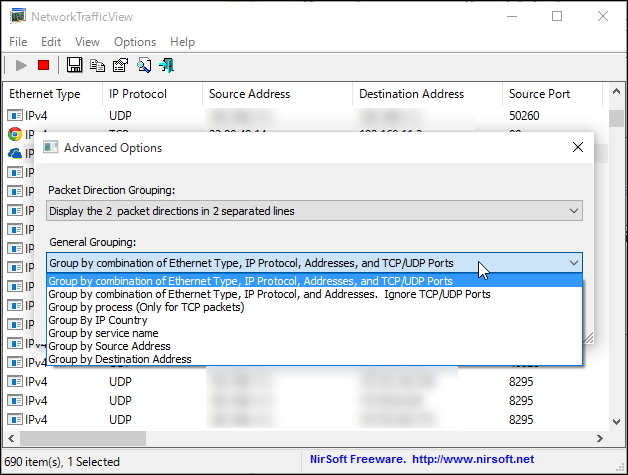This screenshot has height=475, width=628.
Task: Collapse the General Grouping combo box arrow
Action: click(574, 263)
